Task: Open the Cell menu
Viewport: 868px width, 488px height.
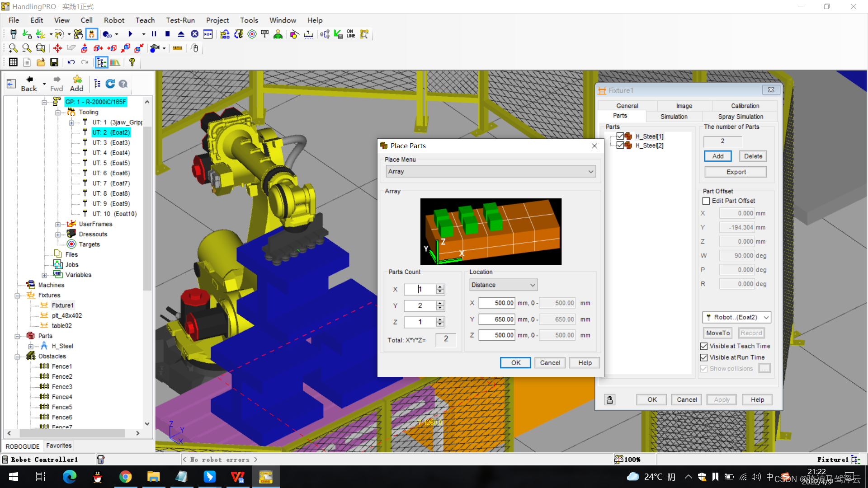Action: [x=86, y=20]
